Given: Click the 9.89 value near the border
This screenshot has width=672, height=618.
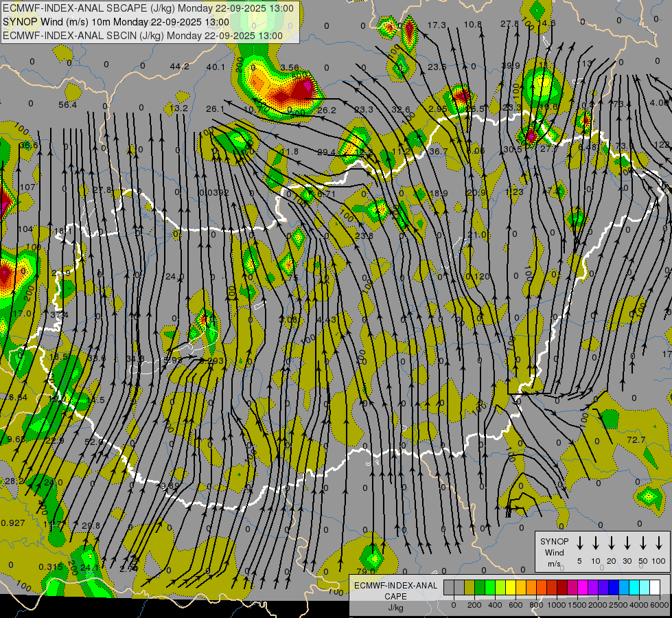Looking at the screenshot, I should [170, 486].
